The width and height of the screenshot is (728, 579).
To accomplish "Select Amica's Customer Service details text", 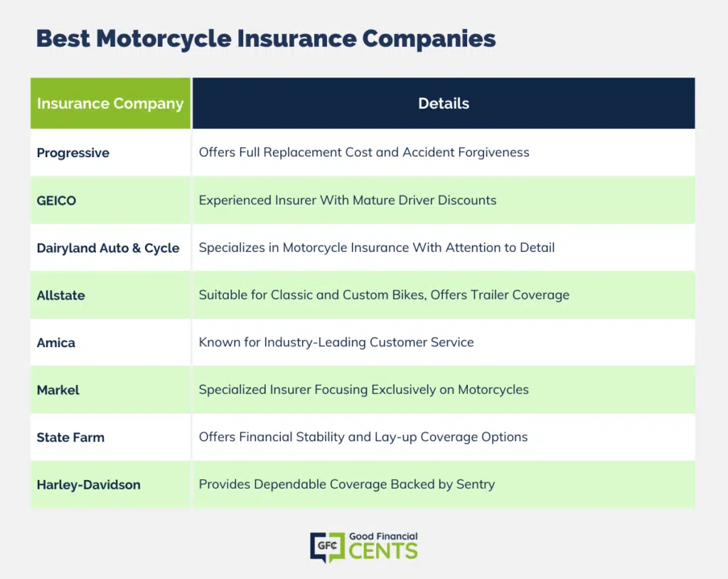I will click(x=336, y=342).
